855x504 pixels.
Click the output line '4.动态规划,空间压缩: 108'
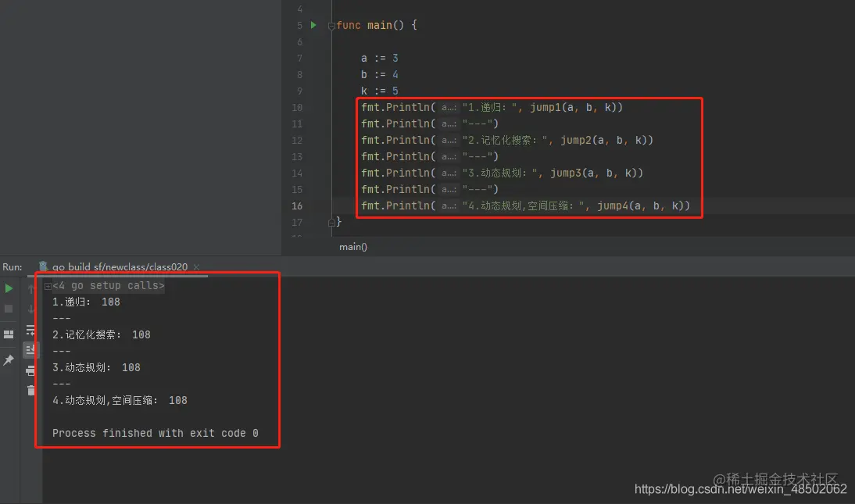pos(120,400)
